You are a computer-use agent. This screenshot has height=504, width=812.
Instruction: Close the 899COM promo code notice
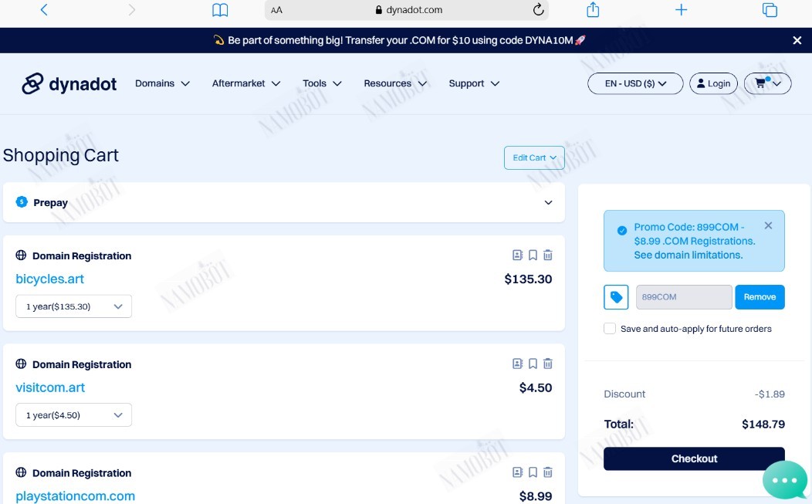[x=768, y=225]
